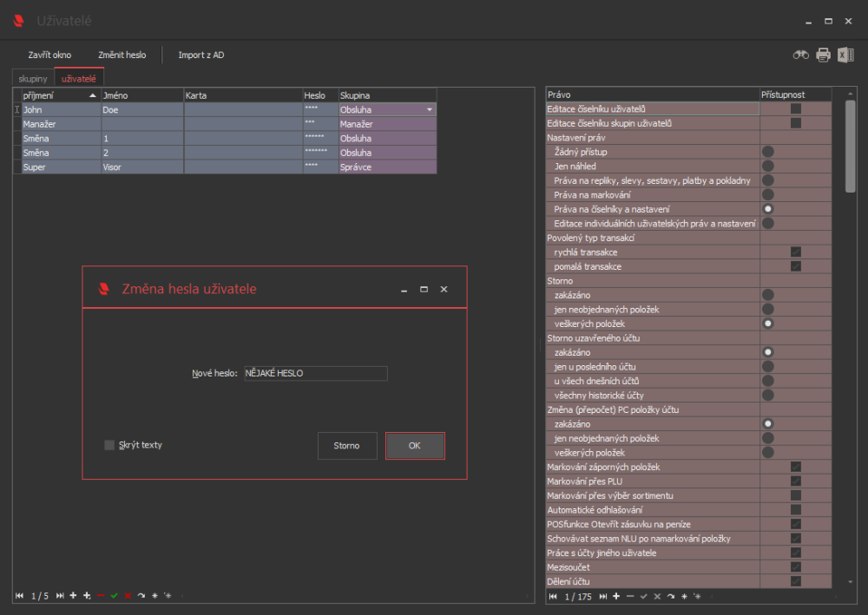Open Skupina dropdown for John Doe
This screenshot has height=615, width=868.
point(430,109)
